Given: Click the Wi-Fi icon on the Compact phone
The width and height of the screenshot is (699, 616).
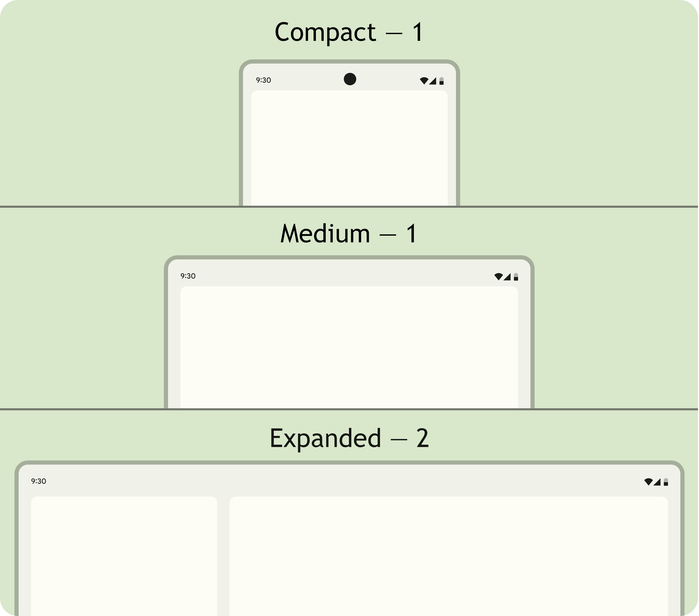Looking at the screenshot, I should [x=424, y=81].
